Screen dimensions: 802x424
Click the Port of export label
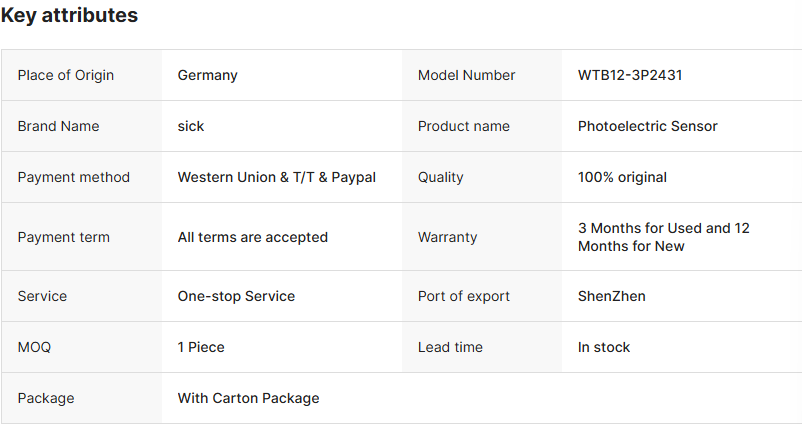tap(464, 296)
